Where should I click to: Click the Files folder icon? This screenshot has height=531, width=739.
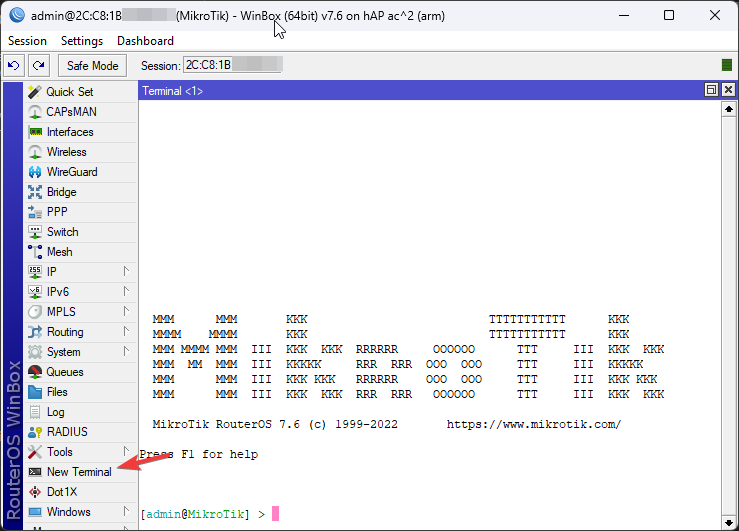pyautogui.click(x=35, y=392)
